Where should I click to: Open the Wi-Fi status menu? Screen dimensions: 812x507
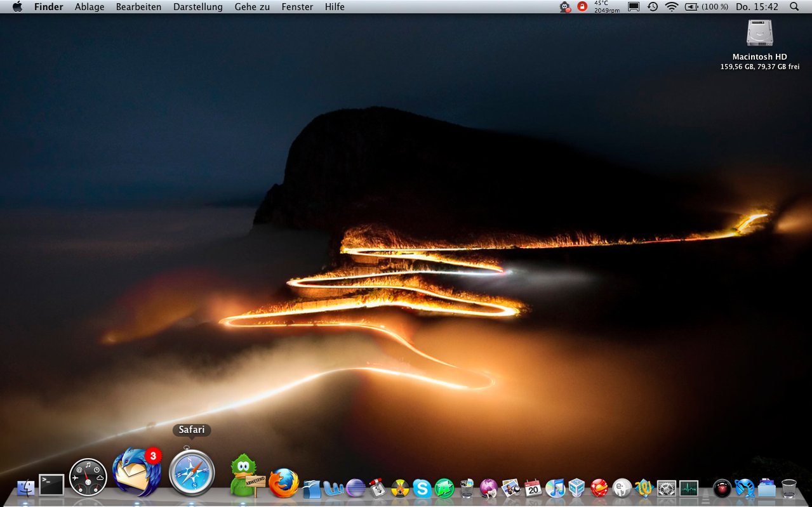click(672, 7)
